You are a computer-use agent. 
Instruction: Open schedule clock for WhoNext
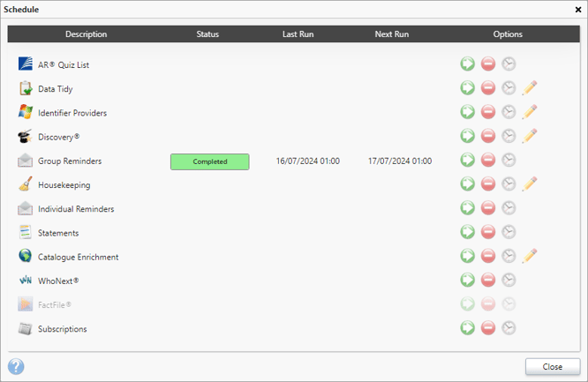tap(509, 280)
